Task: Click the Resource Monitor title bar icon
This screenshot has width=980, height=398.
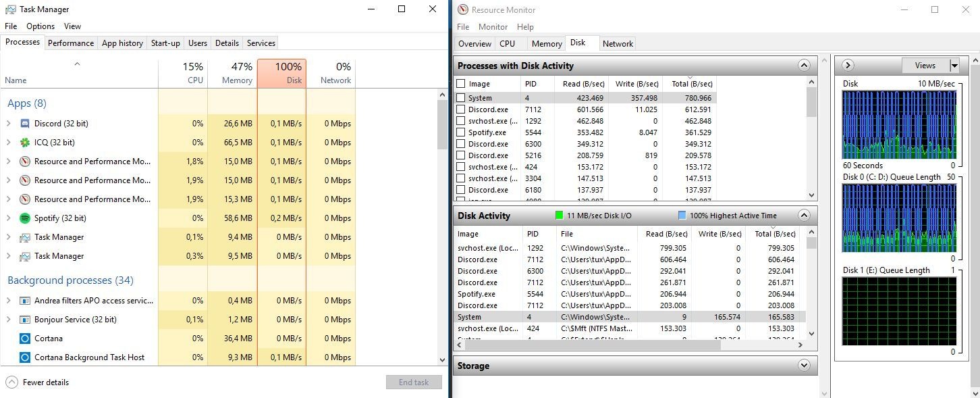Action: [462, 9]
